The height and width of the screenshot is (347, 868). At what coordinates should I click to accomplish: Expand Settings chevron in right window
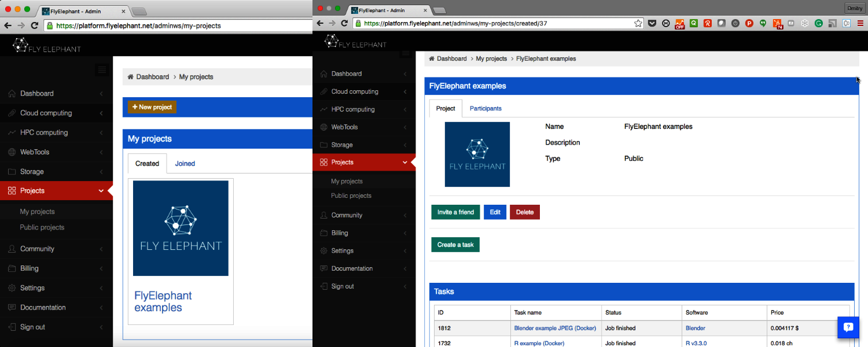tap(405, 251)
